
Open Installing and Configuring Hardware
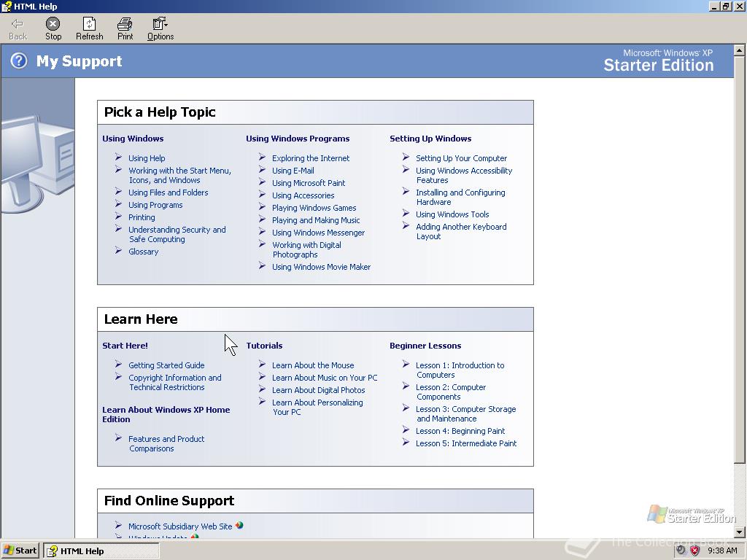pos(460,197)
